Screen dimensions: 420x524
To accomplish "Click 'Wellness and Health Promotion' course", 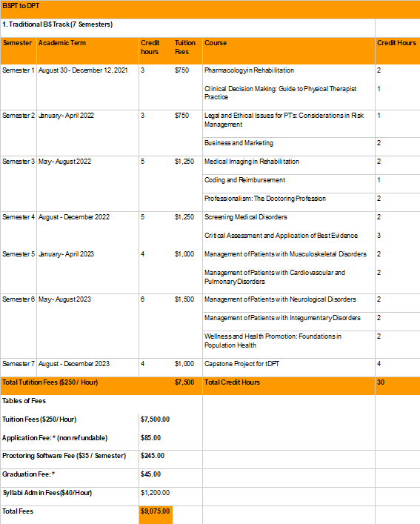I will point(273,340).
